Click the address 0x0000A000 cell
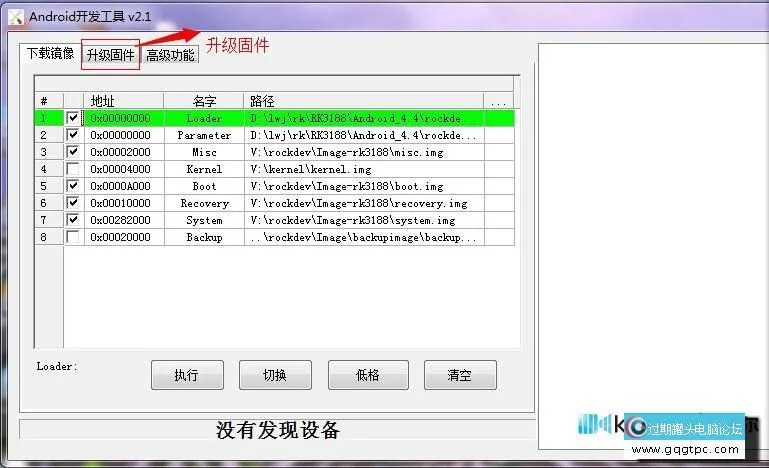This screenshot has height=468, width=769. coord(124,186)
